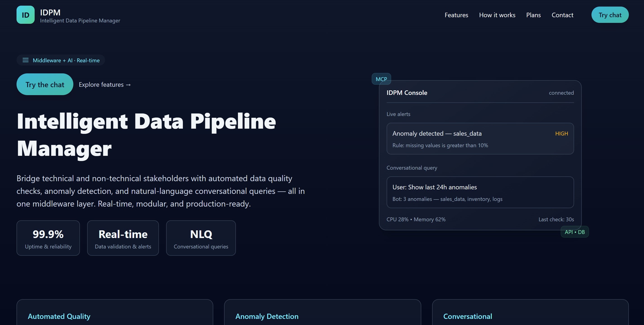The height and width of the screenshot is (325, 644).
Task: Click the Try the chat button
Action: point(45,84)
